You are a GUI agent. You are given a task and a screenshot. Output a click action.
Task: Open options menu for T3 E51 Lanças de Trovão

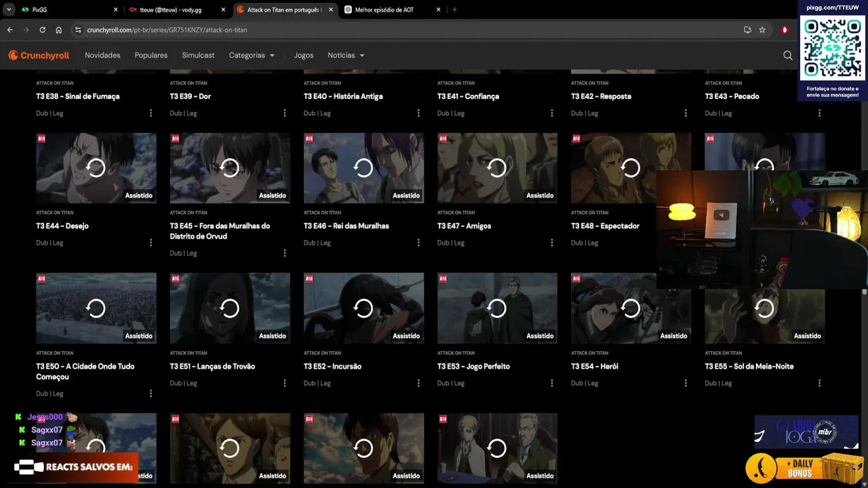(284, 383)
